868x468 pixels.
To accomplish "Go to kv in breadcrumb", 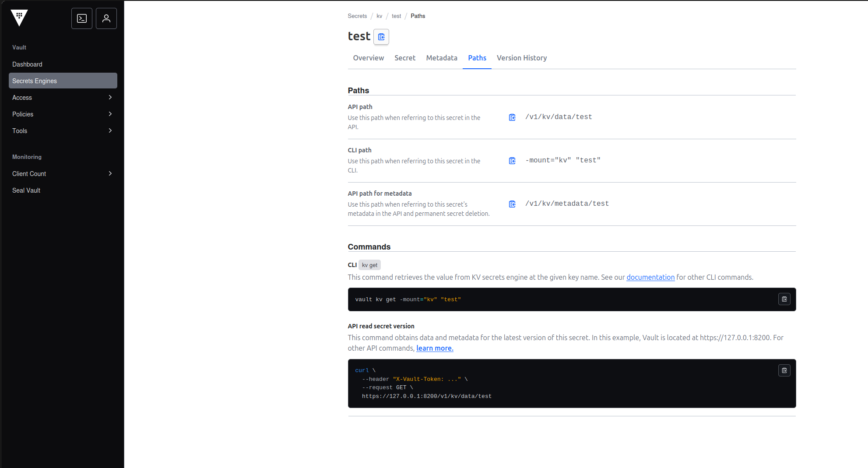I will tap(379, 16).
